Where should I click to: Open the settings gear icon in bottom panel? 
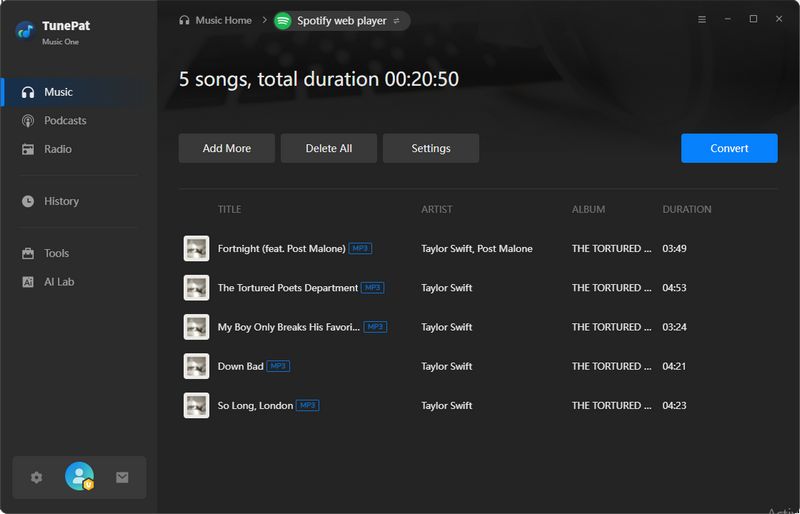coord(37,477)
